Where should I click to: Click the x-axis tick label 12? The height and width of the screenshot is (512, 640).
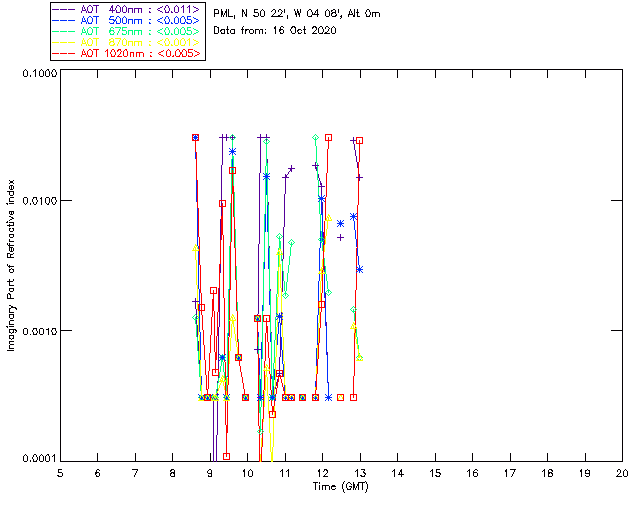(x=322, y=473)
